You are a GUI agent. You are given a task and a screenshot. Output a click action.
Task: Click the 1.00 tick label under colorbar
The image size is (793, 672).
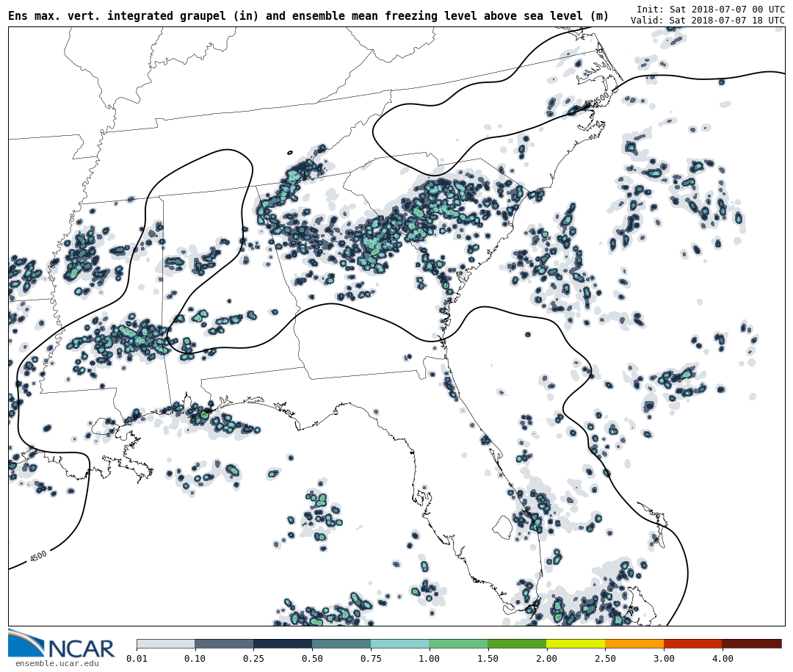tap(429, 659)
